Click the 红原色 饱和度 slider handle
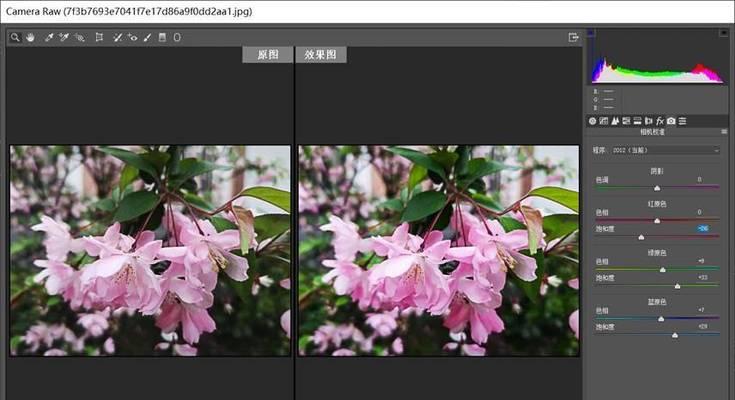The width and height of the screenshot is (735, 400). pos(641,237)
